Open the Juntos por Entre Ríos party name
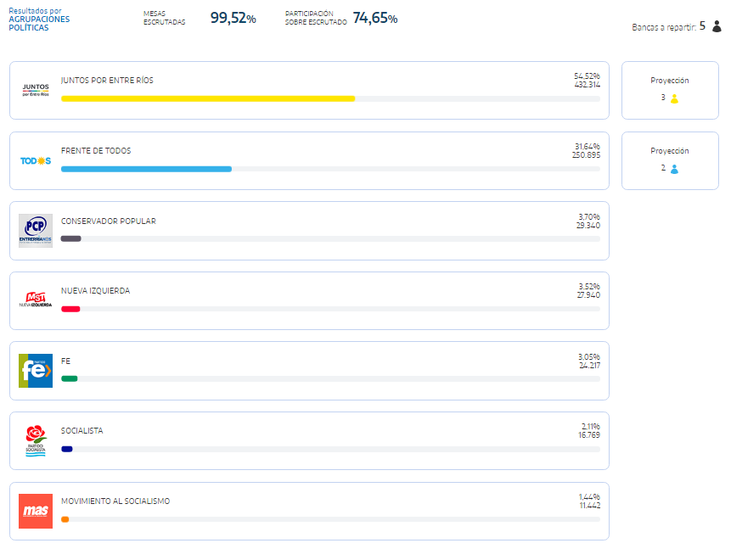Screen dimensions: 731x560 click(107, 81)
